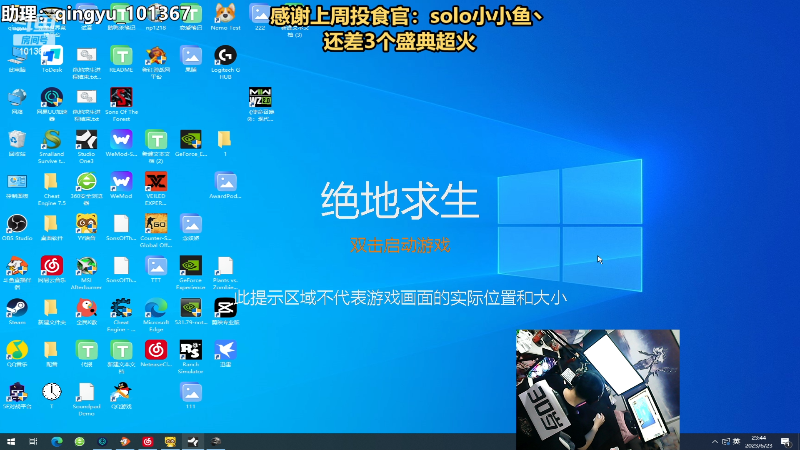Open the Network (网络) desktop icon
Image resolution: width=800 pixels, height=450 pixels.
click(17, 101)
